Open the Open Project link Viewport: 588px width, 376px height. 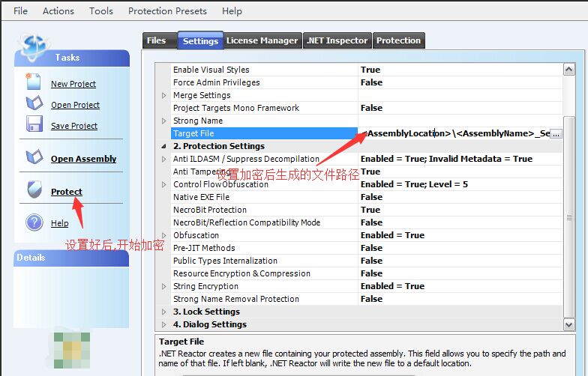click(75, 105)
